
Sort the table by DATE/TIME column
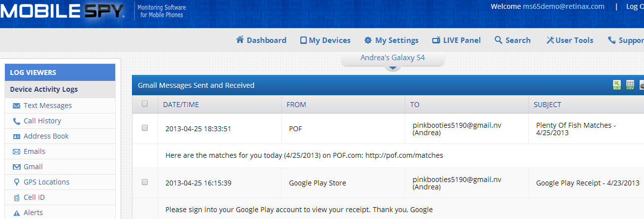pyautogui.click(x=181, y=105)
